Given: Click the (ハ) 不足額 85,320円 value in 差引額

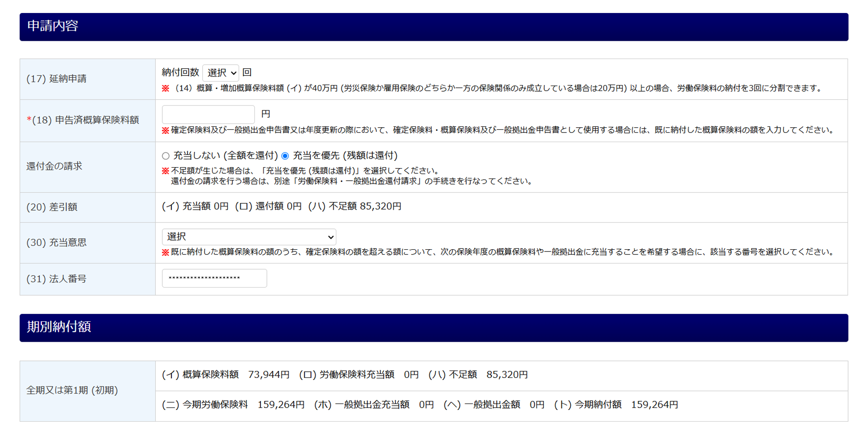Looking at the screenshot, I should click(355, 206).
